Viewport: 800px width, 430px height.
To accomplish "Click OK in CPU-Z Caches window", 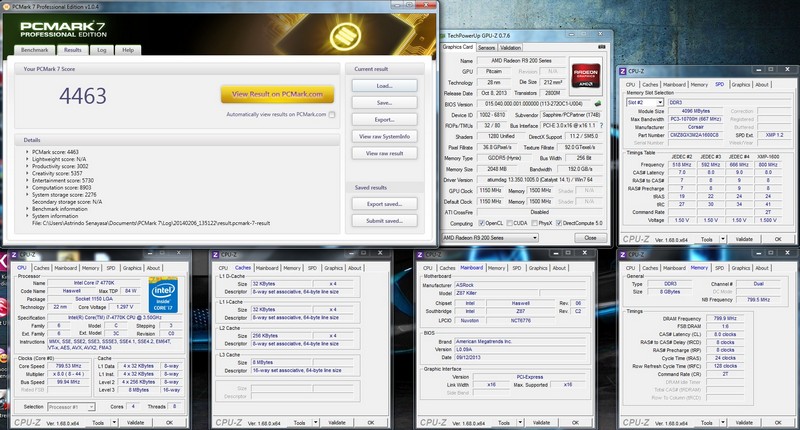I will (x=371, y=423).
